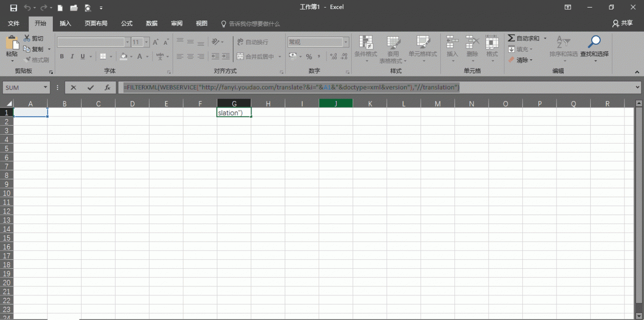The image size is (644, 320).
Task: Toggle Wrap Text (自动换行) option
Action: tap(253, 42)
